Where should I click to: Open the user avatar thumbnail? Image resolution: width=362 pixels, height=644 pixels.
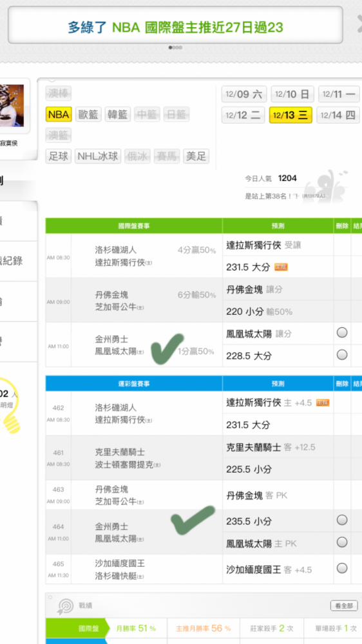point(12,106)
